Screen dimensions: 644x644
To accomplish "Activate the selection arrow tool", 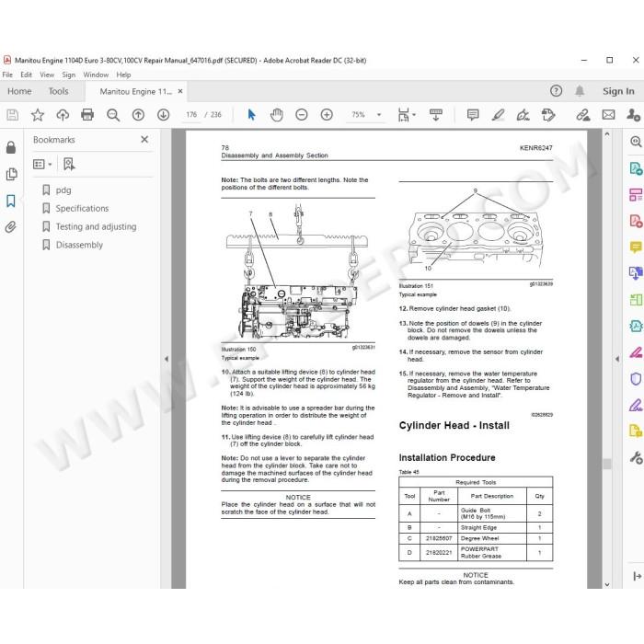I will (251, 115).
